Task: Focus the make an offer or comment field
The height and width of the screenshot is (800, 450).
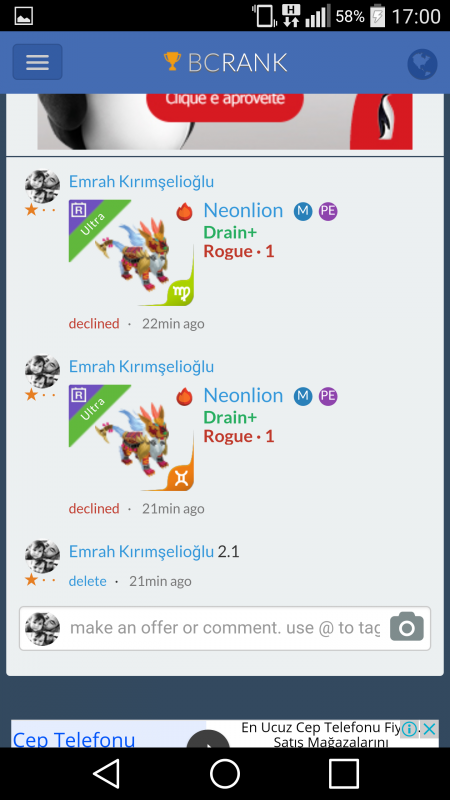Action: tap(225, 628)
